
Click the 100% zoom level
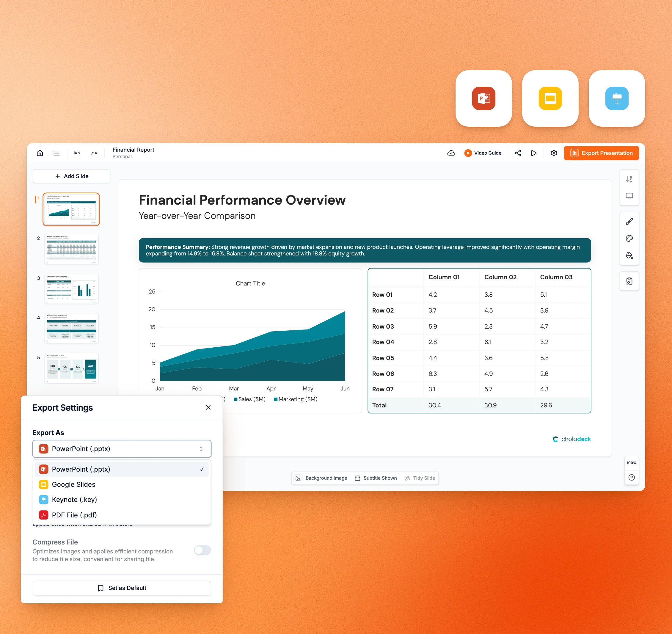click(631, 463)
